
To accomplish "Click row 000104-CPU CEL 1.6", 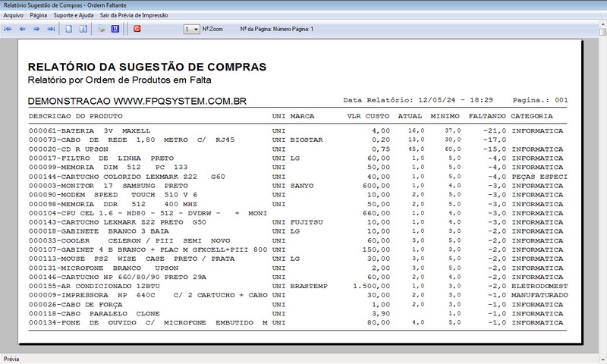I will pyautogui.click(x=297, y=213).
